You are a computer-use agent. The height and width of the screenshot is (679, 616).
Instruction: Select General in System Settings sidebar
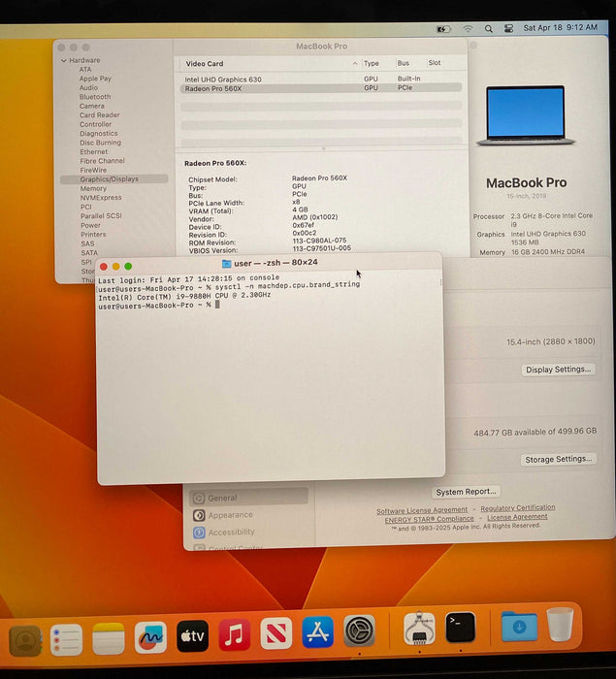[x=248, y=498]
